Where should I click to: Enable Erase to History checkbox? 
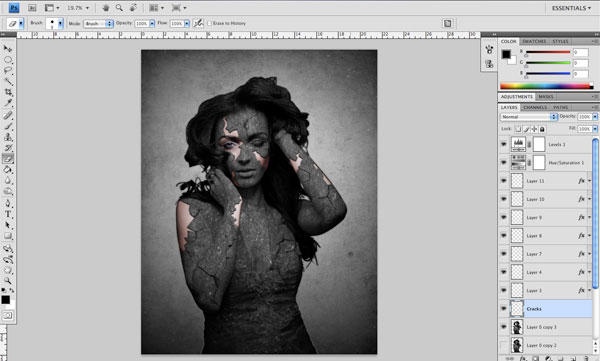tap(209, 23)
